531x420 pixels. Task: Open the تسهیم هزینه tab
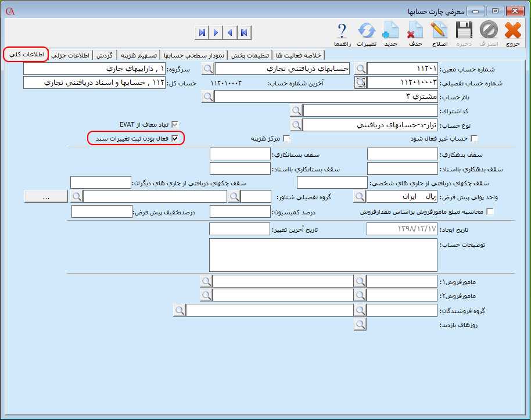(x=138, y=55)
